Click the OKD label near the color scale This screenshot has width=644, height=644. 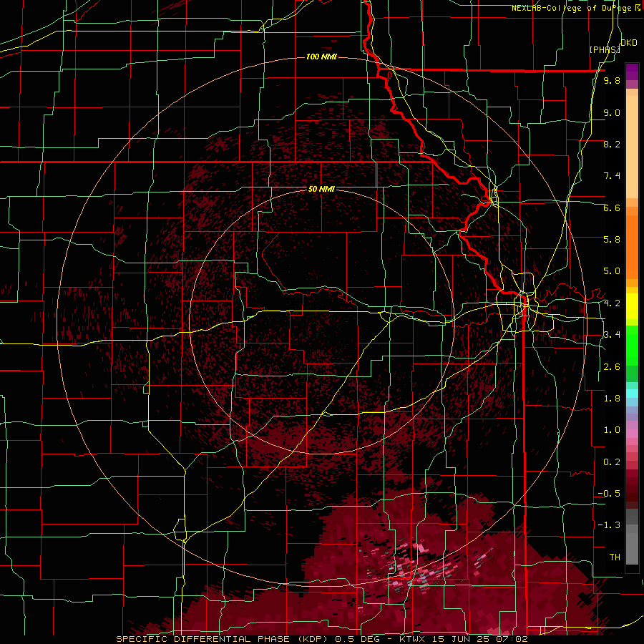[629, 43]
